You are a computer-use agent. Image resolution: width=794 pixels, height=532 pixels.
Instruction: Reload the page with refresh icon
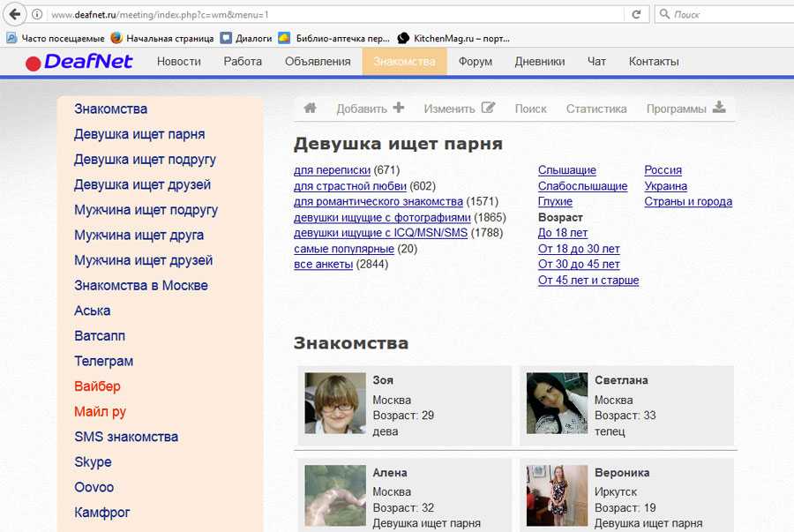(x=635, y=15)
